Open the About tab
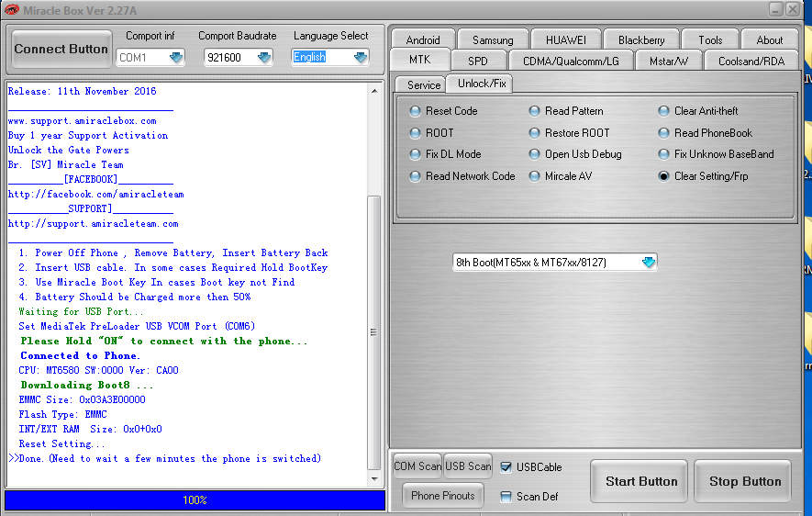 [770, 39]
